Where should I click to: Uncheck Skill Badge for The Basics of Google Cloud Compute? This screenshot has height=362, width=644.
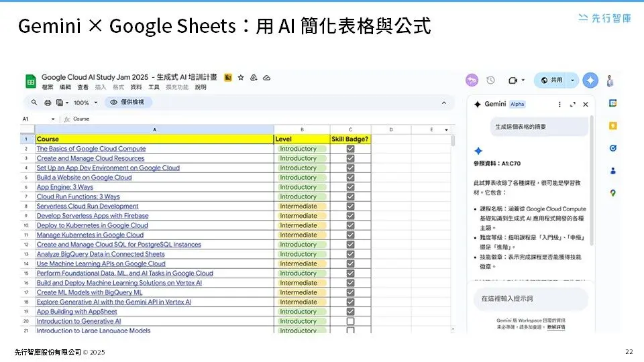pyautogui.click(x=350, y=149)
